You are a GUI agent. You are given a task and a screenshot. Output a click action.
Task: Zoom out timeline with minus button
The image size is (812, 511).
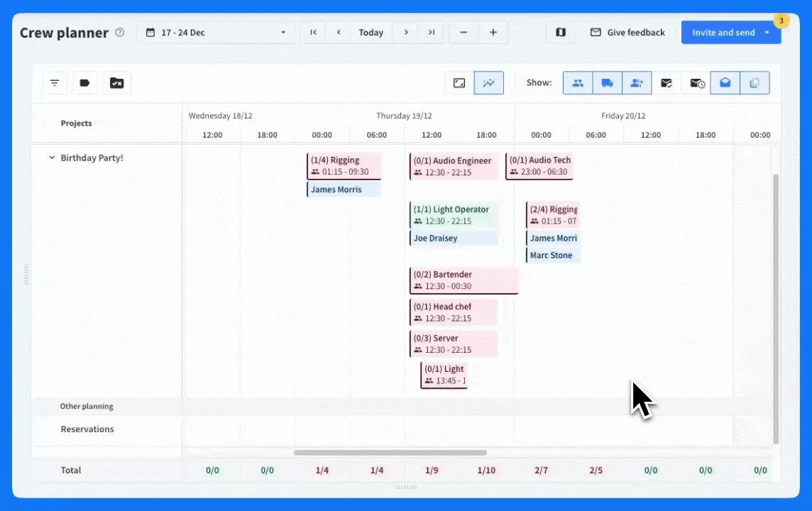pos(463,33)
